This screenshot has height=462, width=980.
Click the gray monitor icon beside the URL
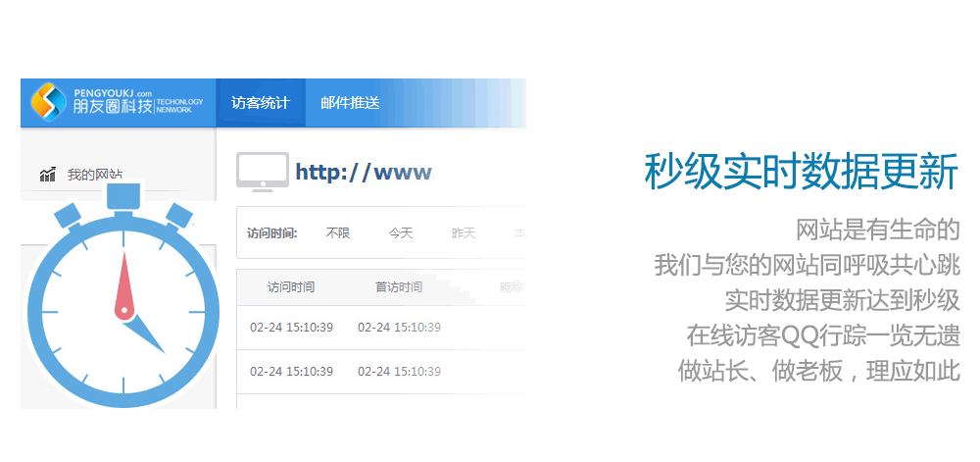262,173
